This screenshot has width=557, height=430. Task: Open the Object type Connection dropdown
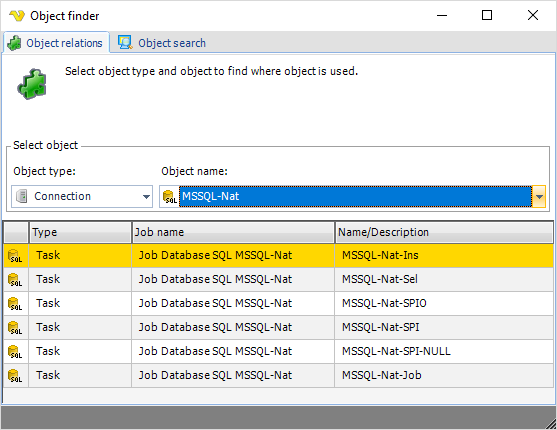pos(82,196)
